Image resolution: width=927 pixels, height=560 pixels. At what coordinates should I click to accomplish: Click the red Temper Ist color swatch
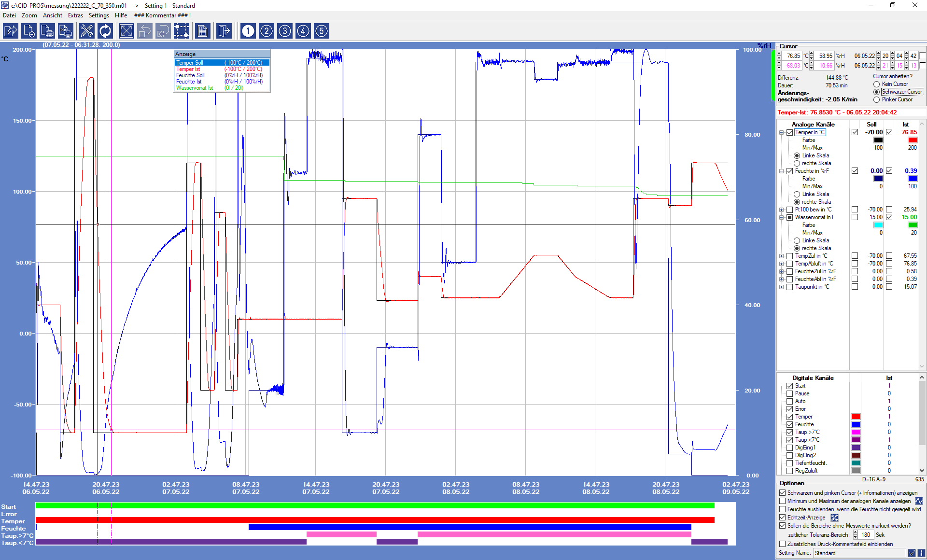(913, 140)
